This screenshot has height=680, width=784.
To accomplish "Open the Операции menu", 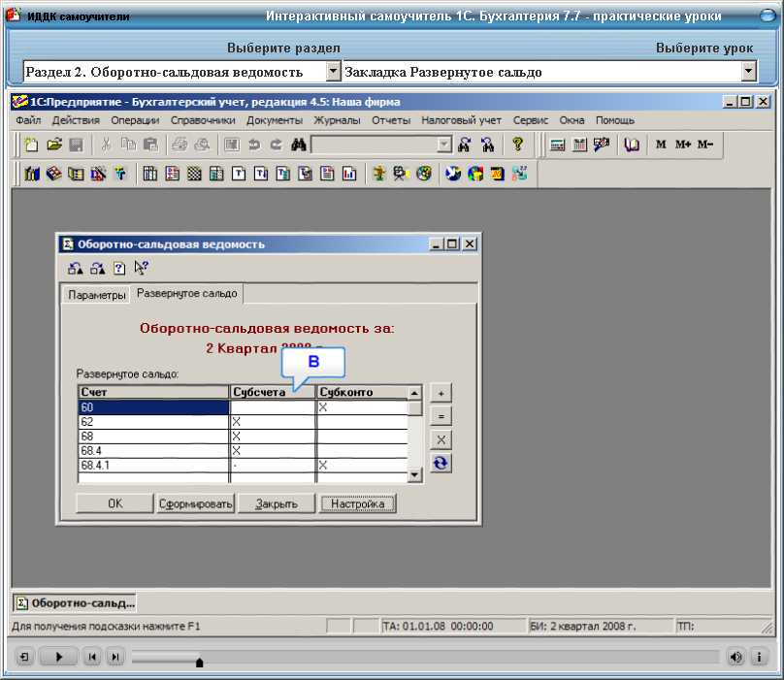I will [x=135, y=120].
